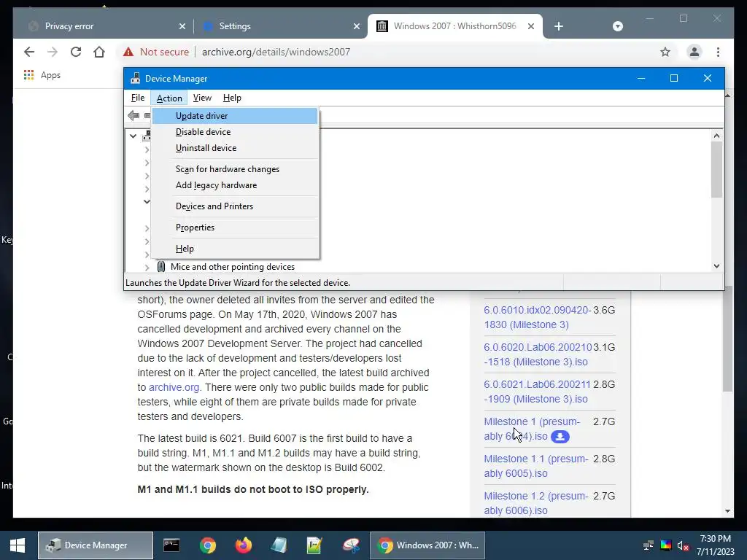This screenshot has height=560, width=747.
Task: Click Device Manager tree scrollbar down arrow
Action: (x=716, y=266)
